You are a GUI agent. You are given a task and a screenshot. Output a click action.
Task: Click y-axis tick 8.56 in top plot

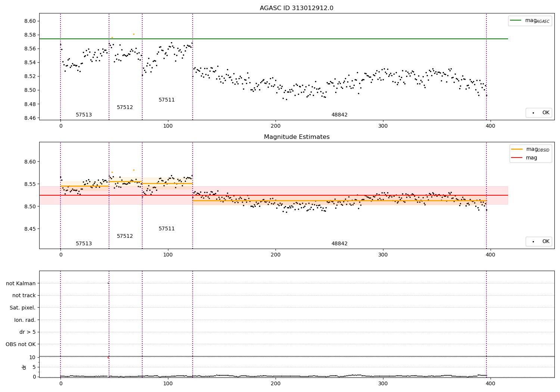[29, 49]
